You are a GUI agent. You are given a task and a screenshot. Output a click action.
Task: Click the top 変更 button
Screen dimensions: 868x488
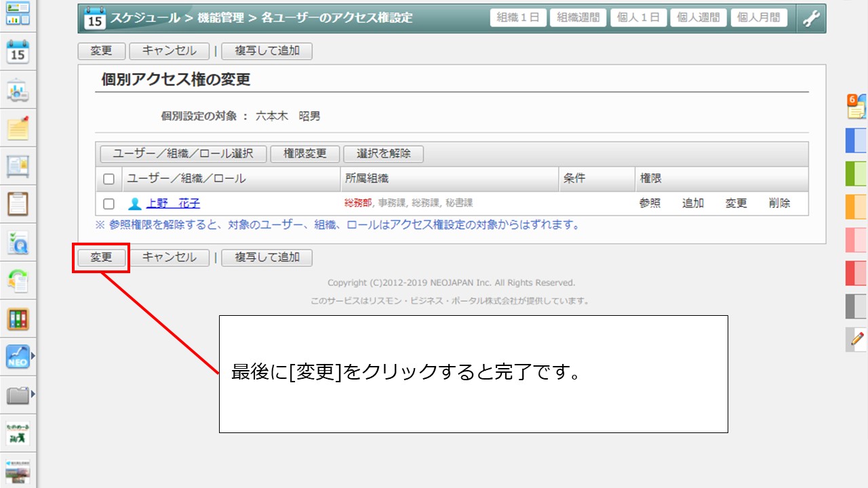click(102, 51)
